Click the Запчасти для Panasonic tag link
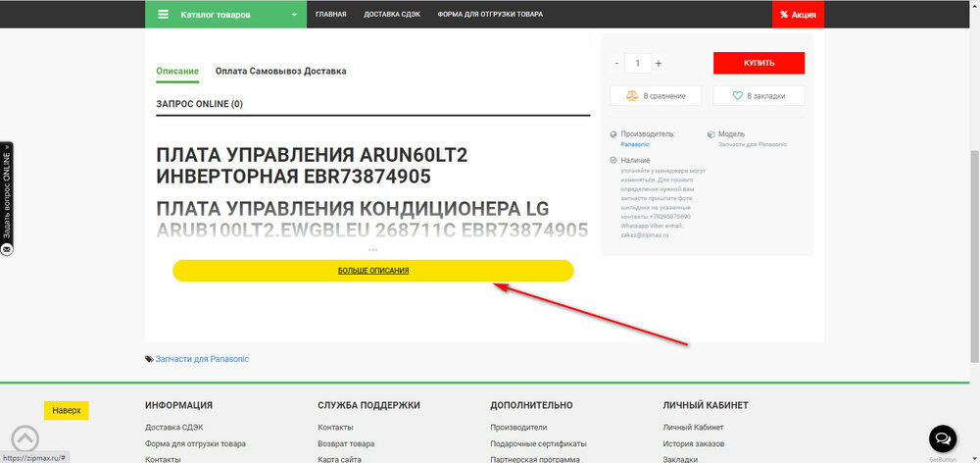 click(202, 359)
